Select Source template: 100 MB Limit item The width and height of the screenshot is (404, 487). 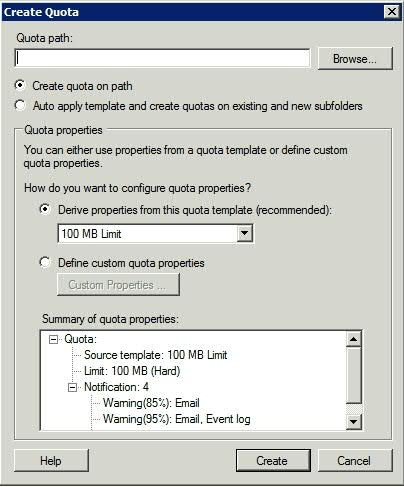point(155,355)
